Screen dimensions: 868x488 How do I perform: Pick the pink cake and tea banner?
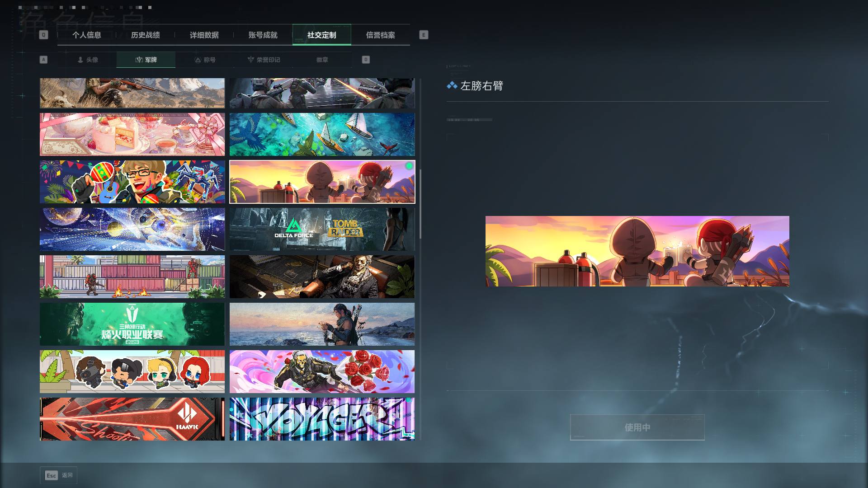(x=132, y=134)
